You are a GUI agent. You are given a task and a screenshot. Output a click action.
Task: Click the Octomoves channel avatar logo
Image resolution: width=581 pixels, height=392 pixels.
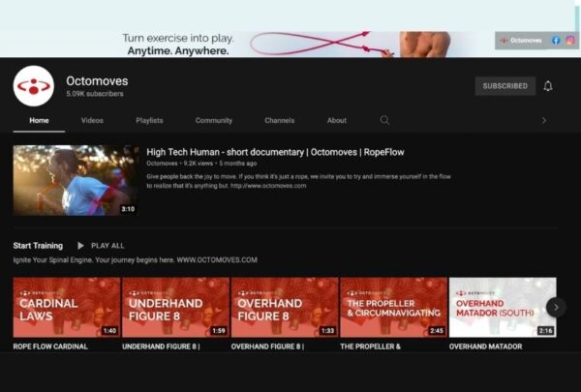click(33, 86)
